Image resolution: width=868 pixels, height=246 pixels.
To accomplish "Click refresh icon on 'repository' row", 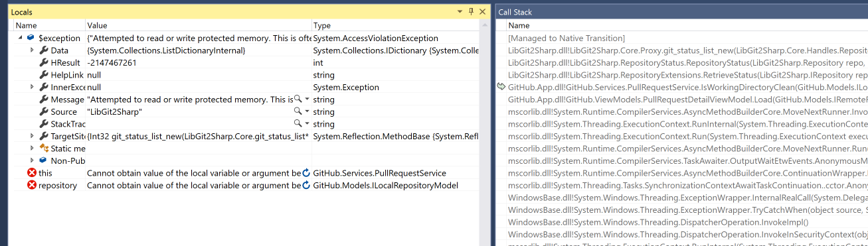I will pyautogui.click(x=306, y=185).
